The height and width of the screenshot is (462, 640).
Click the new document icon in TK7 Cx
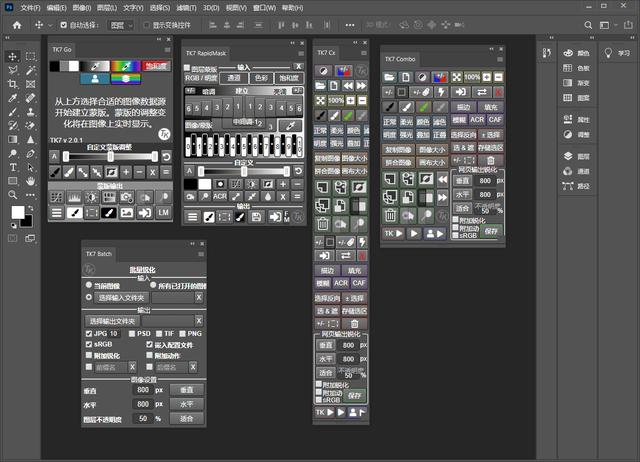(334, 86)
